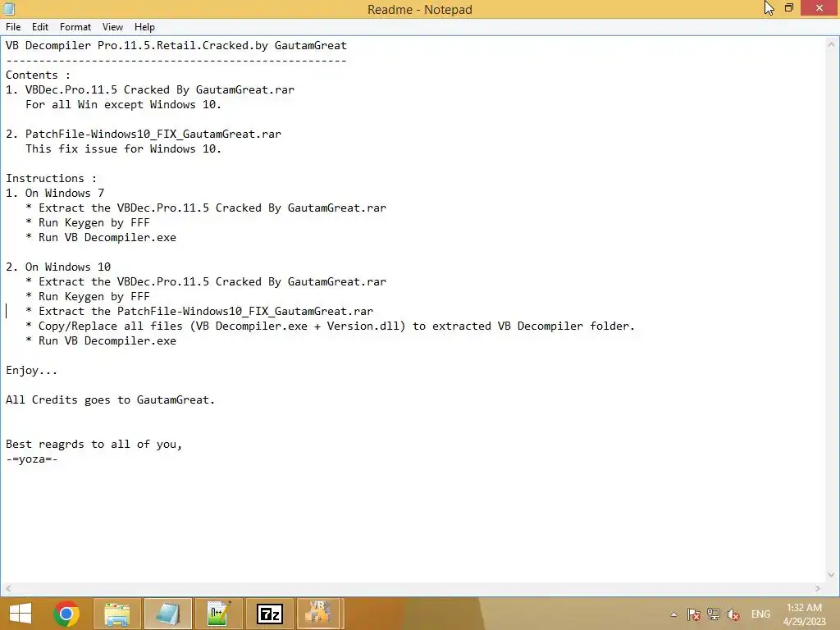Click the 'Copy/Replace all files' line
Viewport: 840px width, 630px height.
[x=330, y=326]
